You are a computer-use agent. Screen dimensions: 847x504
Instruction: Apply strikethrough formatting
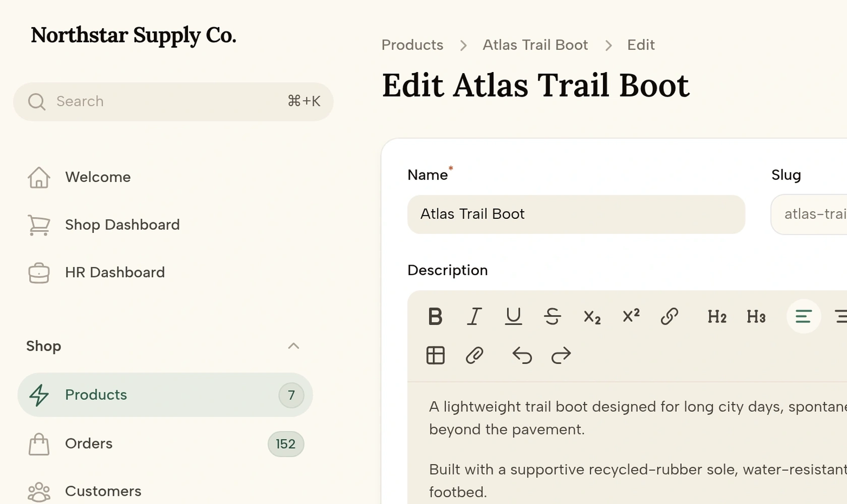pos(553,317)
